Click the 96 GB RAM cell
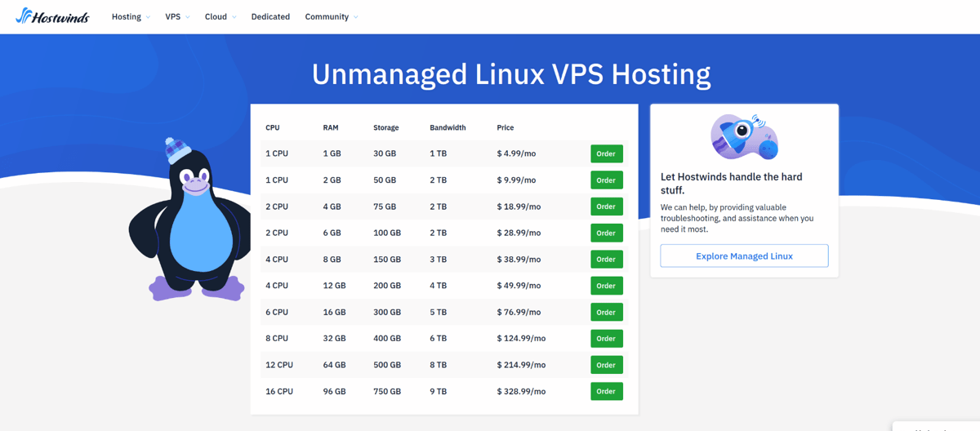 335,391
